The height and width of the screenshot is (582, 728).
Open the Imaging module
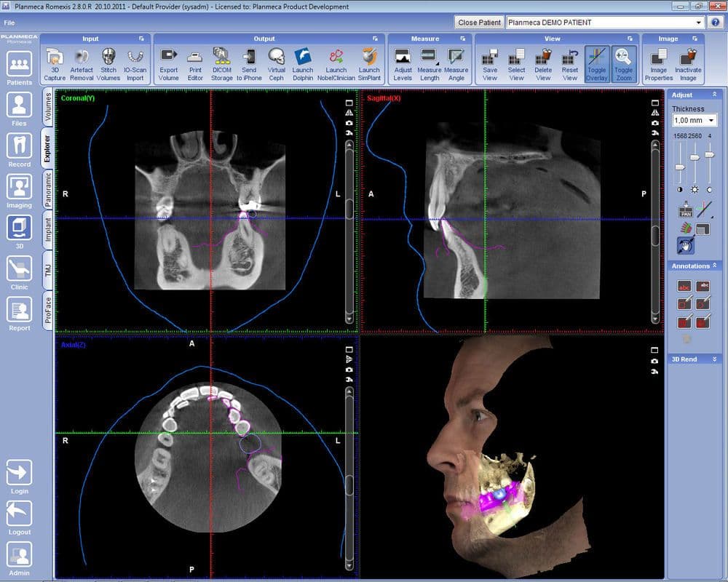19,191
